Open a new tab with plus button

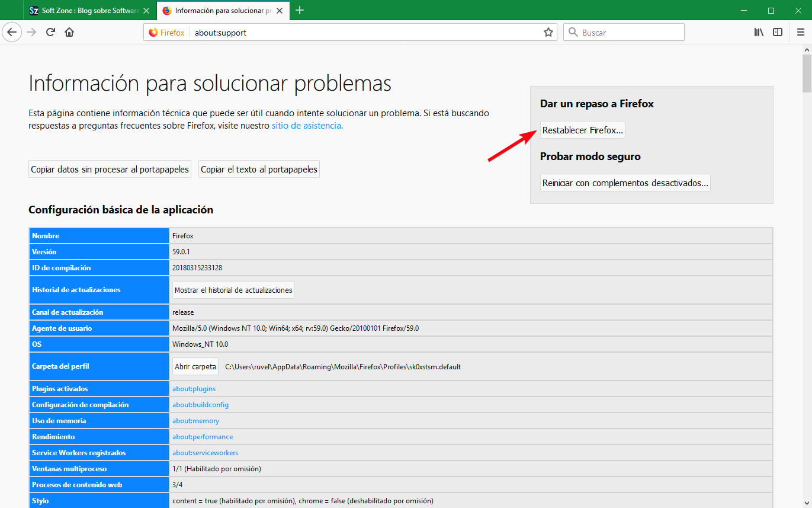click(x=300, y=10)
